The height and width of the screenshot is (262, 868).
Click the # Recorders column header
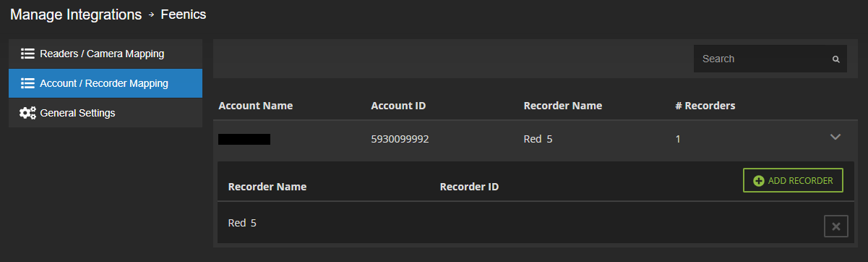pos(705,106)
